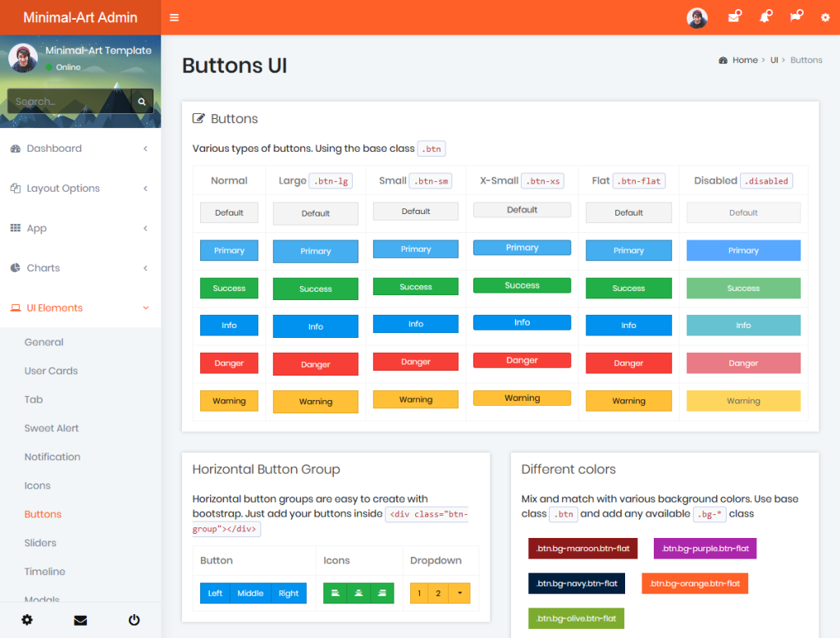Image resolution: width=840 pixels, height=638 pixels.
Task: Open the Timeline submenu item
Action: [x=44, y=572]
